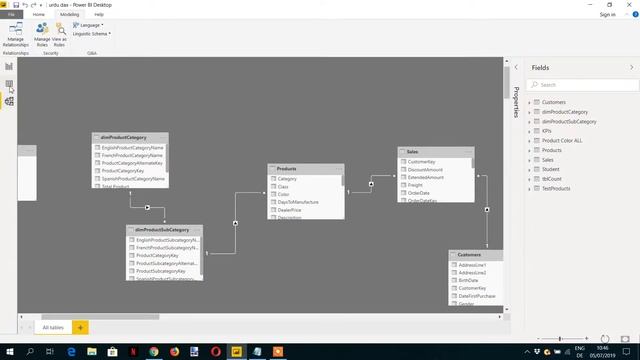
Task: Collapse the Fields pane chevron
Action: pos(631,67)
